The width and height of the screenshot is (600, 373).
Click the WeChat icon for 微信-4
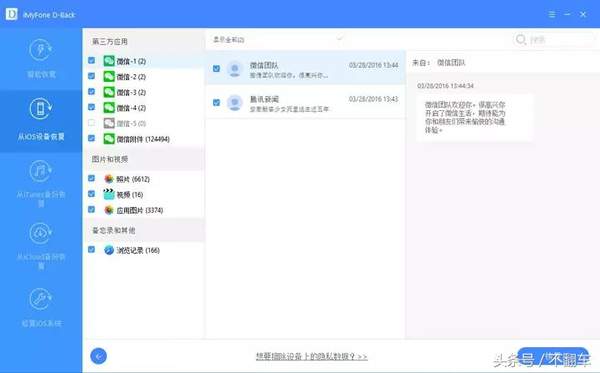pyautogui.click(x=109, y=108)
